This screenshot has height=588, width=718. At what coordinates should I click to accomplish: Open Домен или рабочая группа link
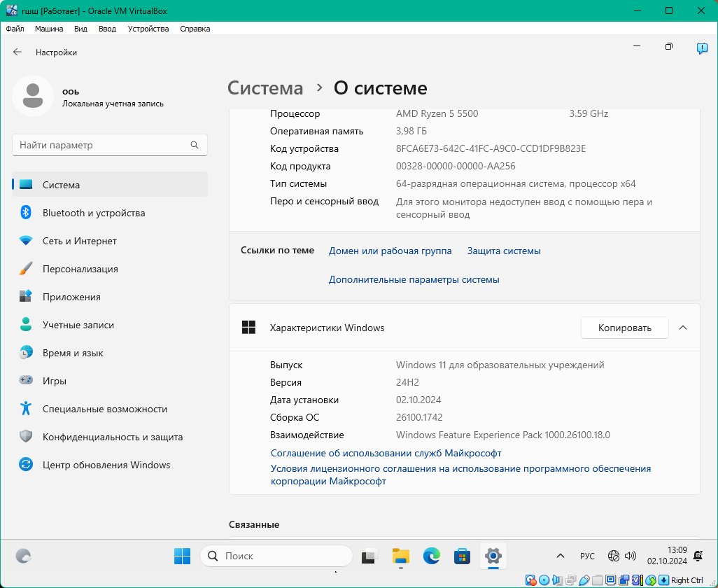pyautogui.click(x=390, y=251)
